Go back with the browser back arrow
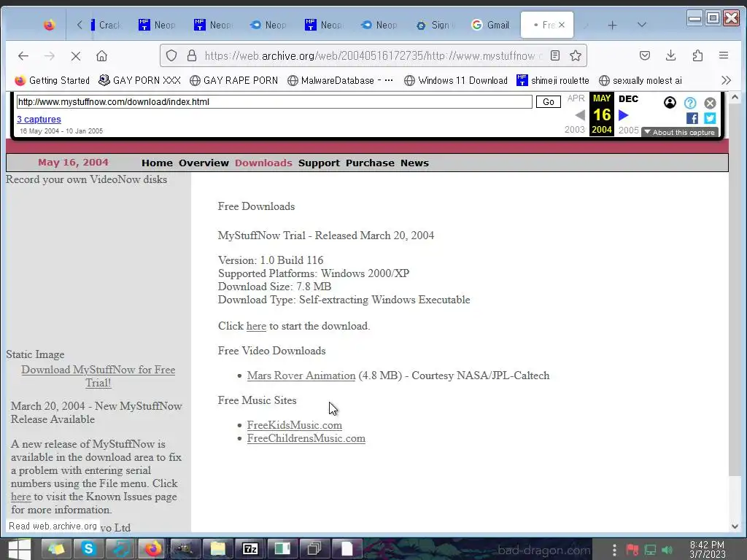The image size is (747, 560). pos(23,56)
